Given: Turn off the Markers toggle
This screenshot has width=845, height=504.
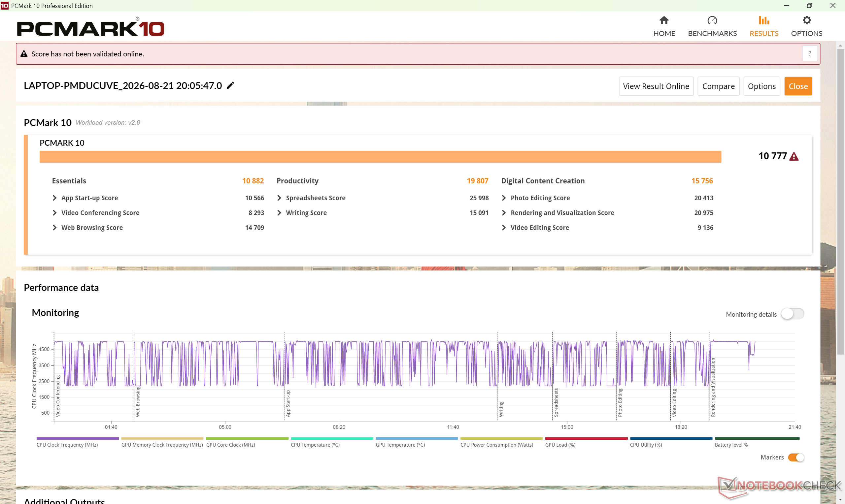Looking at the screenshot, I should click(x=796, y=457).
